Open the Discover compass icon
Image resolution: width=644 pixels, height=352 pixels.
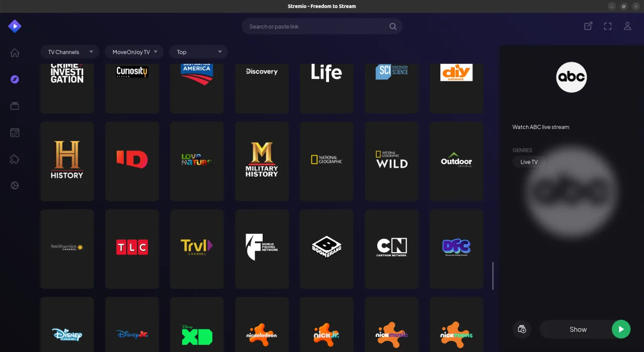tap(15, 79)
